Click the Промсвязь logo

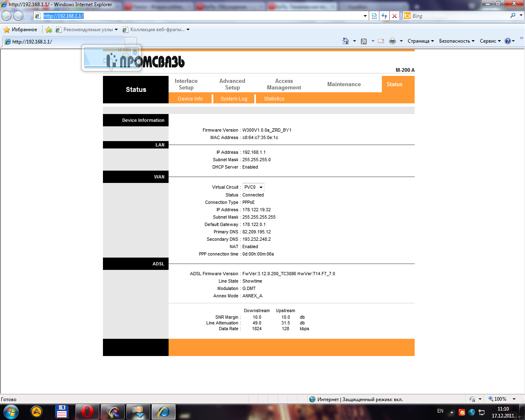click(146, 61)
